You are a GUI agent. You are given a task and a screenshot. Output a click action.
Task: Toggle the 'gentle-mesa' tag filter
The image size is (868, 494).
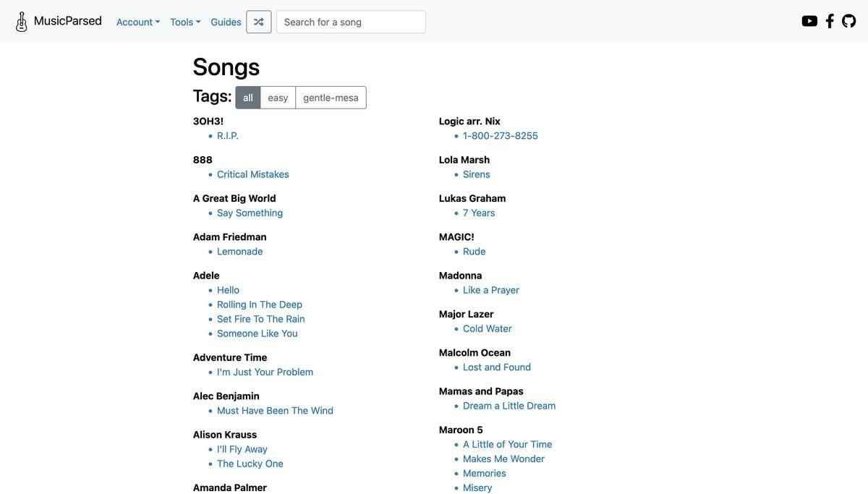(x=331, y=98)
